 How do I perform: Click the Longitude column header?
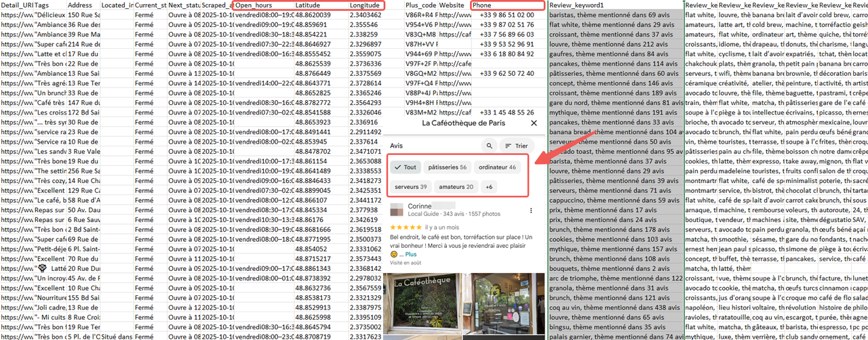pos(366,5)
